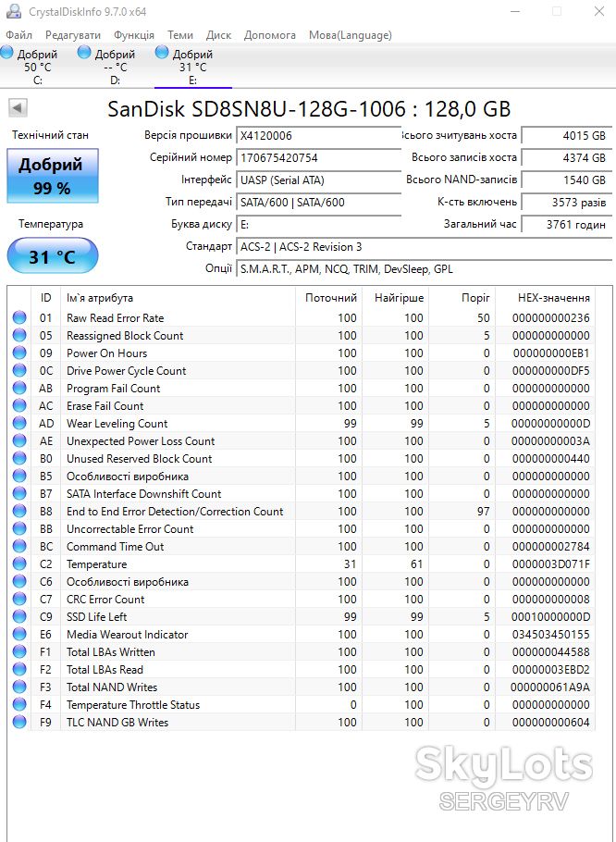
Task: Click the previous disk arrow button
Action: point(18,108)
